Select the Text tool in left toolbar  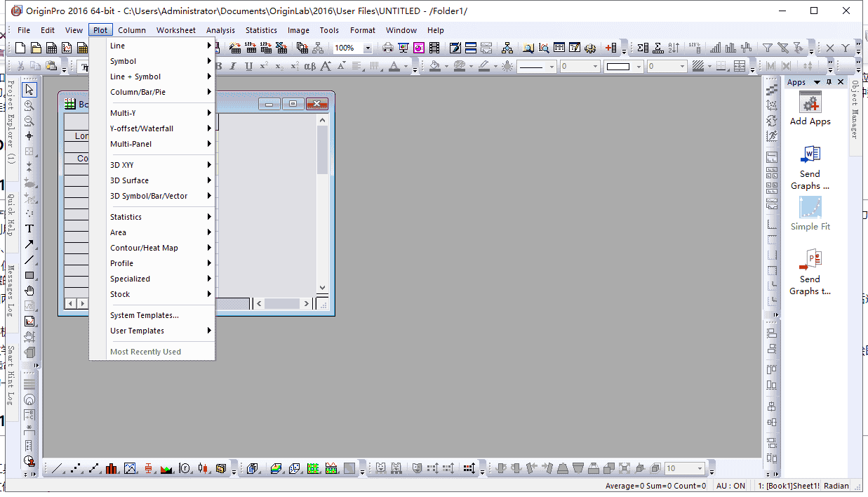coord(29,229)
